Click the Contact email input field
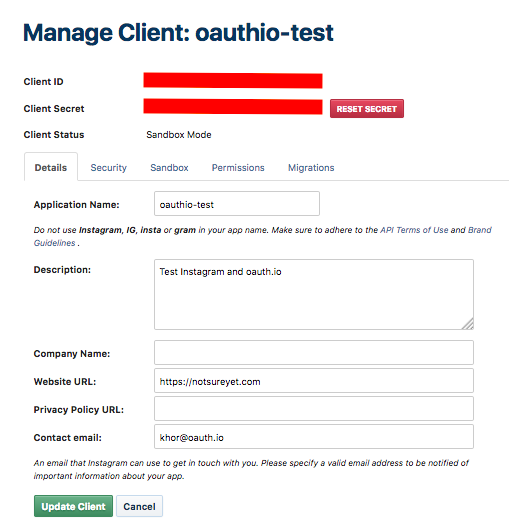 pyautogui.click(x=314, y=437)
